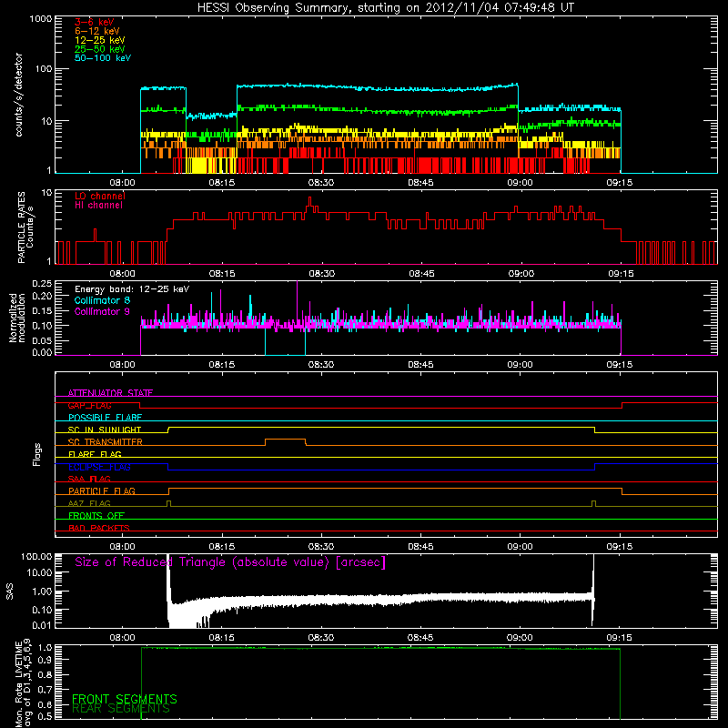728x728 pixels.
Task: Click the SC_IN_SUNLIGHT flag label
Action: [105, 430]
